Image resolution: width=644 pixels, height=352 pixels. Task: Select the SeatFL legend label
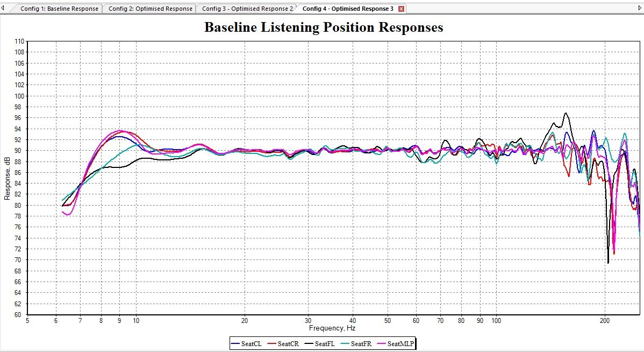pos(326,343)
